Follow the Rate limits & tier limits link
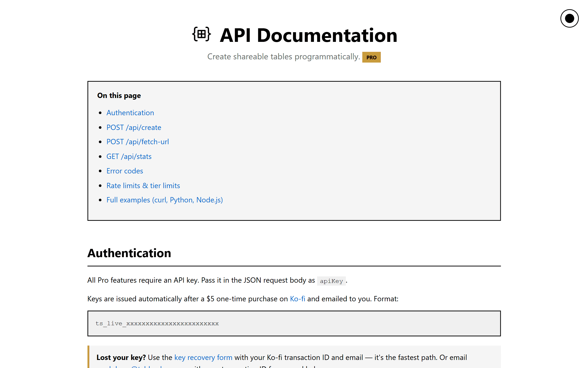 click(x=143, y=185)
